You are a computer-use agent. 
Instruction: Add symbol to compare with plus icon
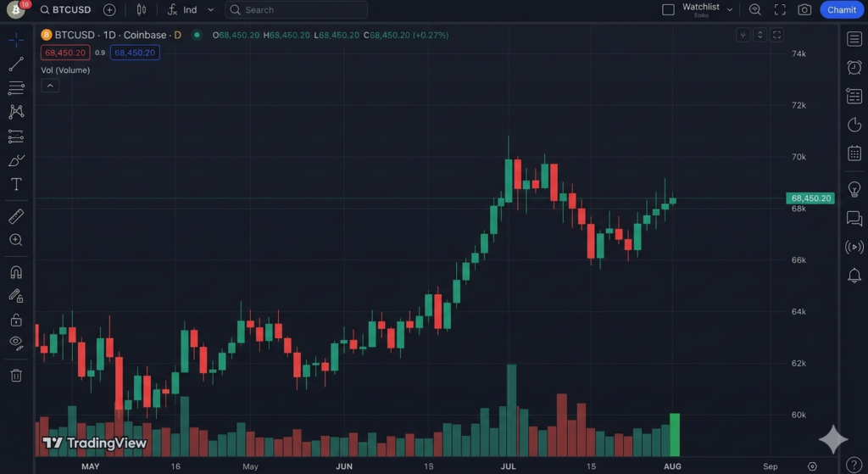(109, 10)
